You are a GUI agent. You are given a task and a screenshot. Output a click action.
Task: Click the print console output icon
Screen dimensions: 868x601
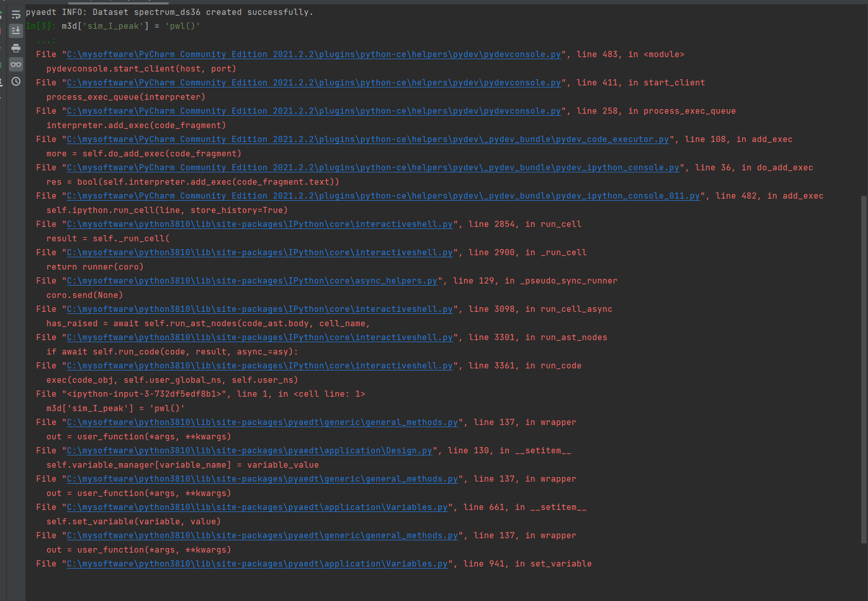16,48
